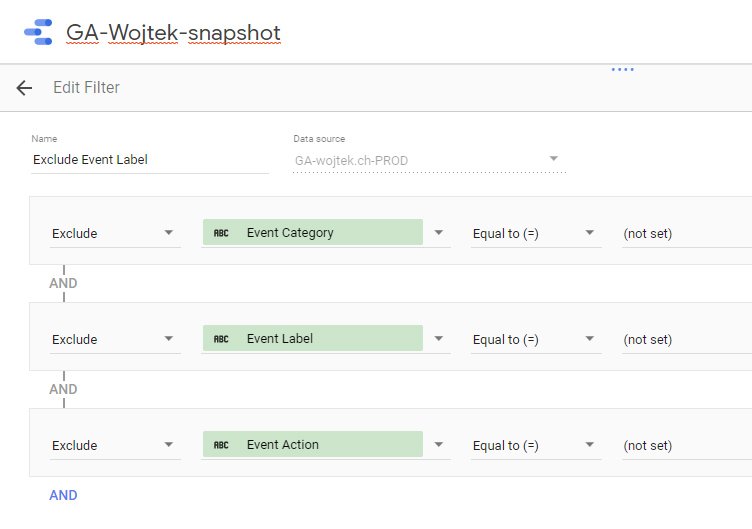752x529 pixels.
Task: Open the GA-wojtek.ch-PROD data source dropdown
Action: tap(429, 160)
